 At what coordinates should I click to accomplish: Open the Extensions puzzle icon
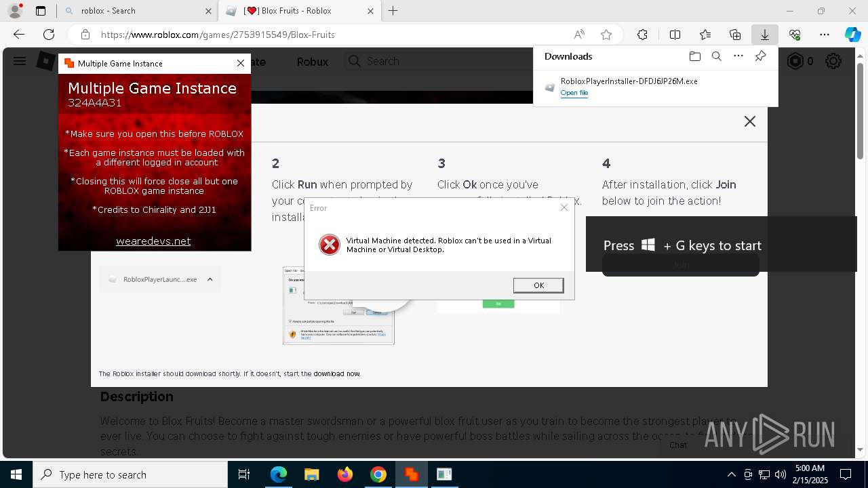pyautogui.click(x=642, y=35)
